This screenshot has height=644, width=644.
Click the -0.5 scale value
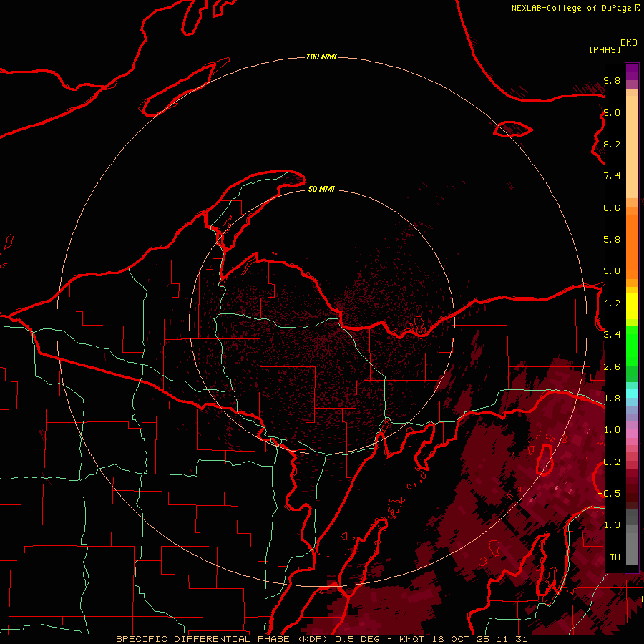(x=609, y=494)
